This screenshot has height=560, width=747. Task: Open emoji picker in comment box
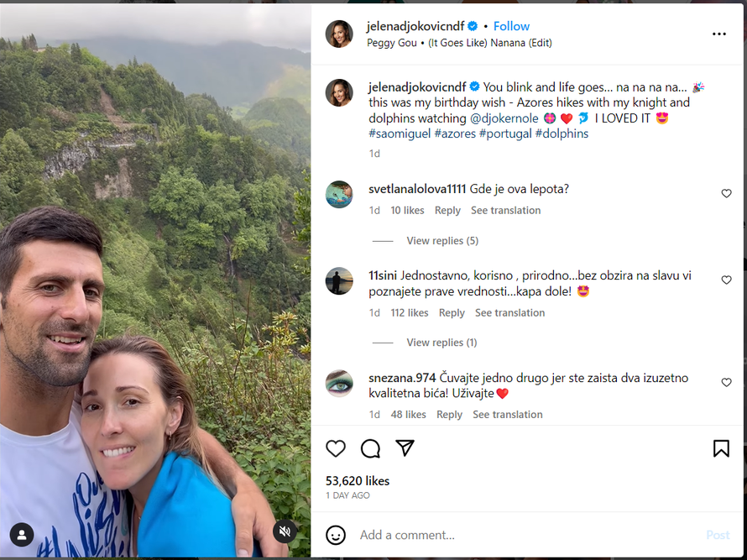tap(336, 535)
